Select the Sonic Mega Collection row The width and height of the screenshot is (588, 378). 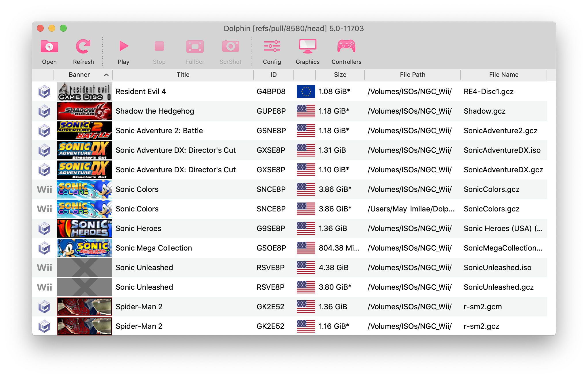[x=201, y=248]
